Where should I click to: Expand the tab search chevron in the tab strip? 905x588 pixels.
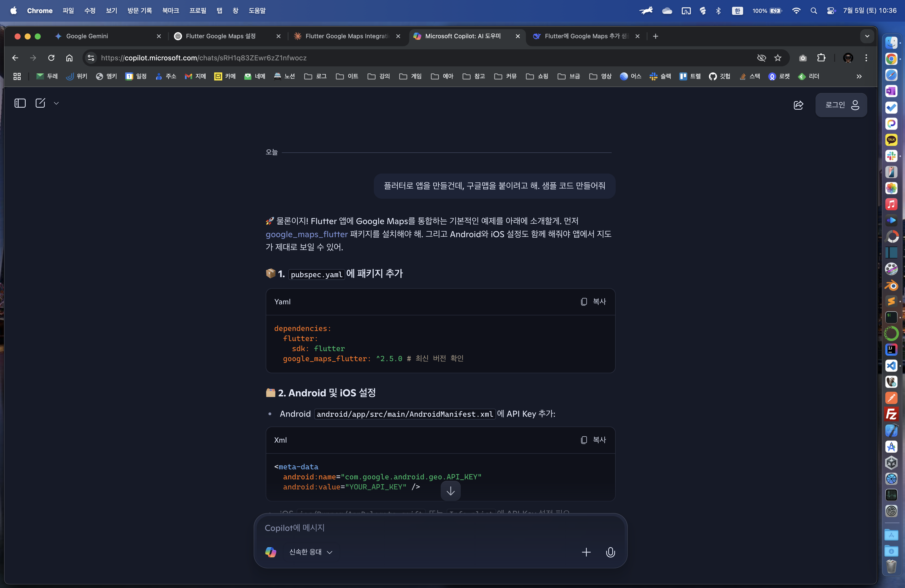(867, 36)
